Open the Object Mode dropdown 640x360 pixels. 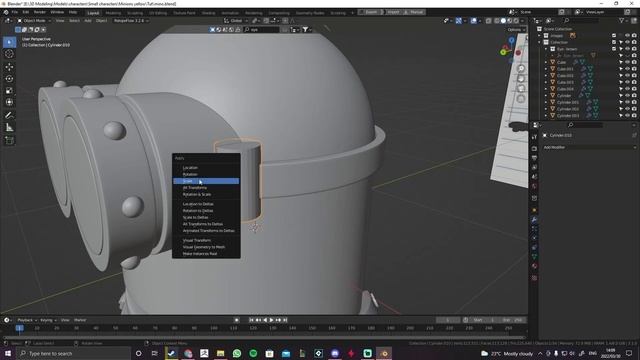click(34, 20)
